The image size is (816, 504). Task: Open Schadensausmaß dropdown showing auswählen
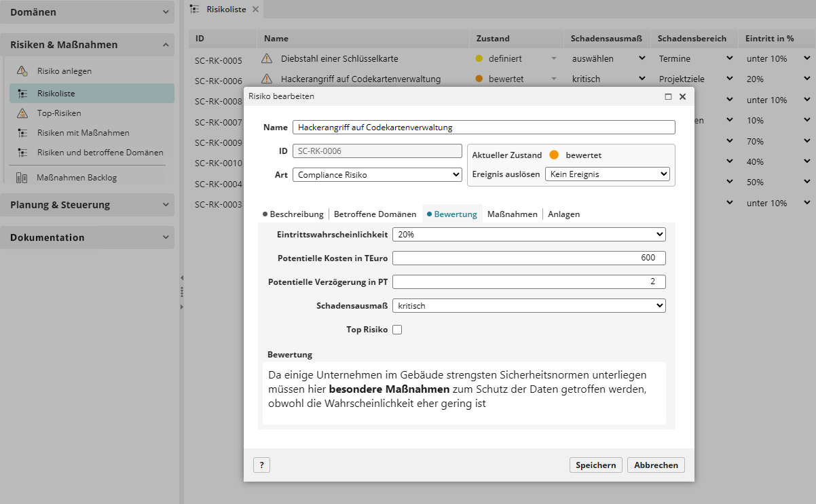(642, 58)
